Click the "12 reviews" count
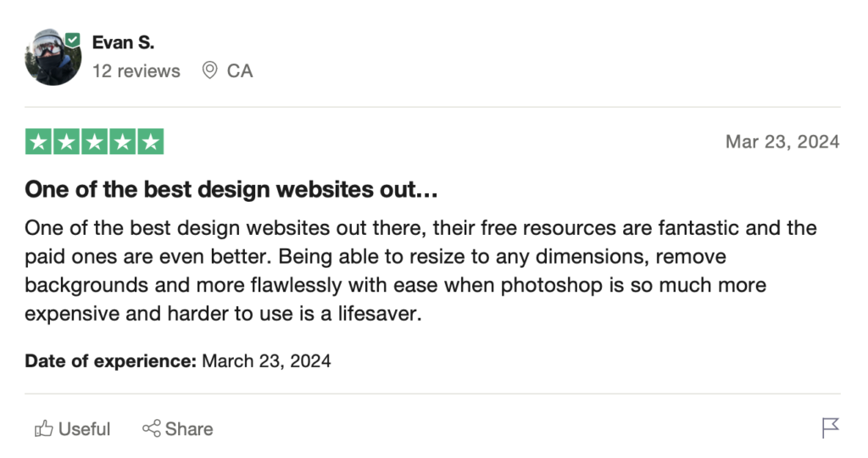This screenshot has width=868, height=458. tap(136, 71)
